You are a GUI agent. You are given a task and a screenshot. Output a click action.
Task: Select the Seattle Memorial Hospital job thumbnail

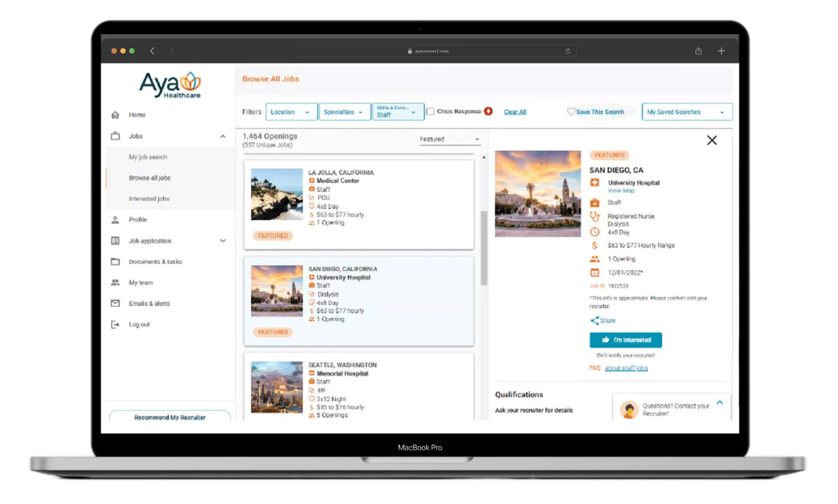pyautogui.click(x=277, y=387)
